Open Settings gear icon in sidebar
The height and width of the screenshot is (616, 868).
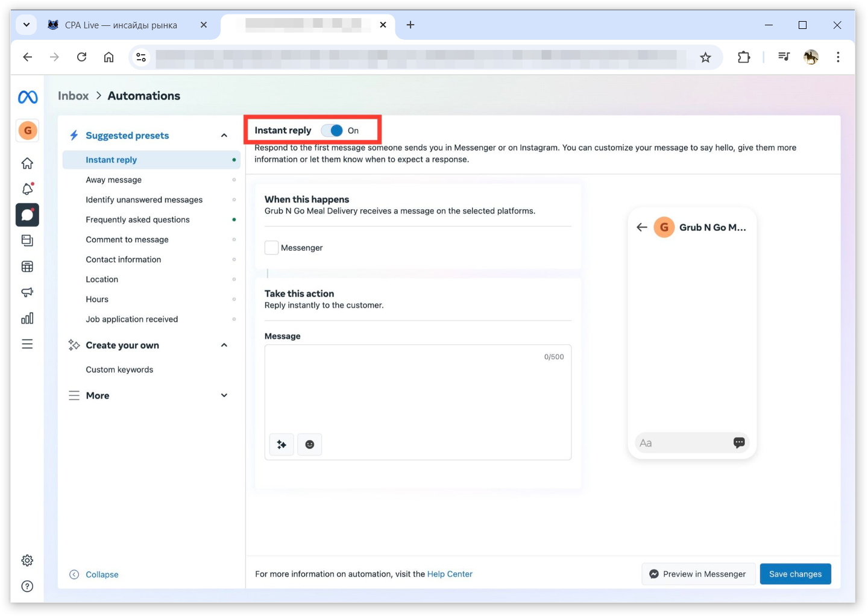coord(27,561)
